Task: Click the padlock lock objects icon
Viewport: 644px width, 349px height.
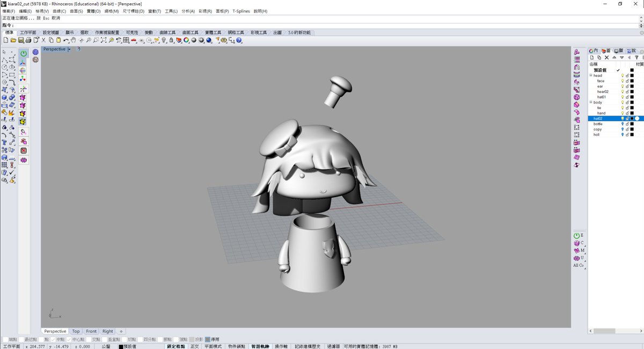Action: pyautogui.click(x=171, y=40)
